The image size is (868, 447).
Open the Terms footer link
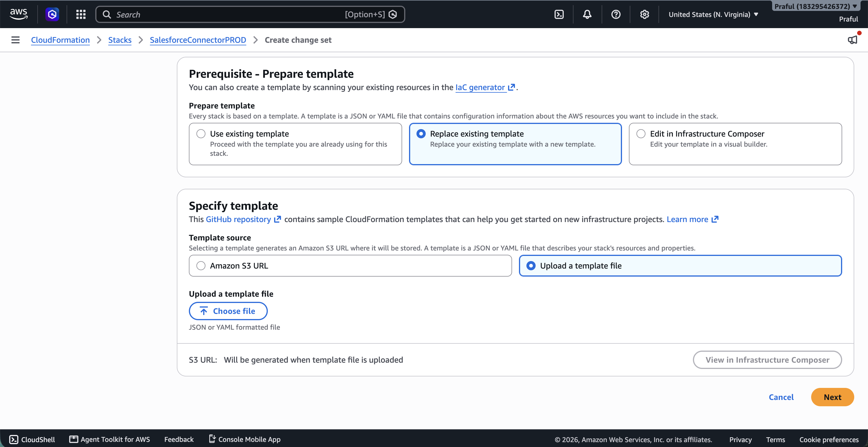click(x=775, y=440)
